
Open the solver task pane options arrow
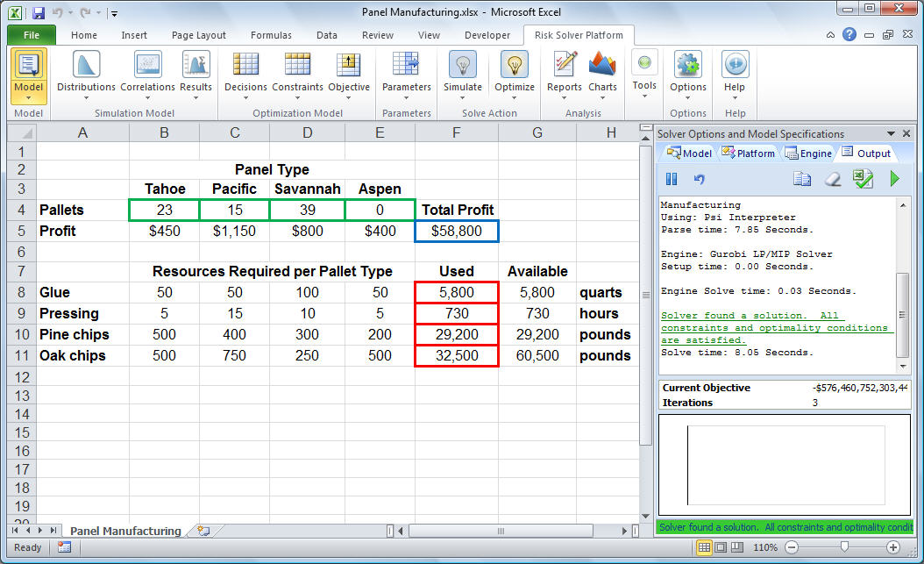click(892, 134)
